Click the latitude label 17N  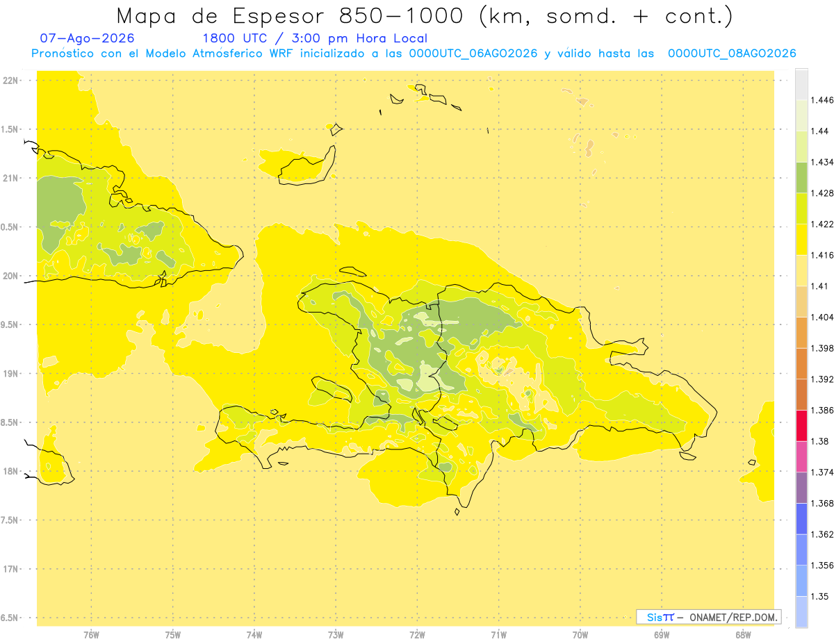pyautogui.click(x=10, y=569)
